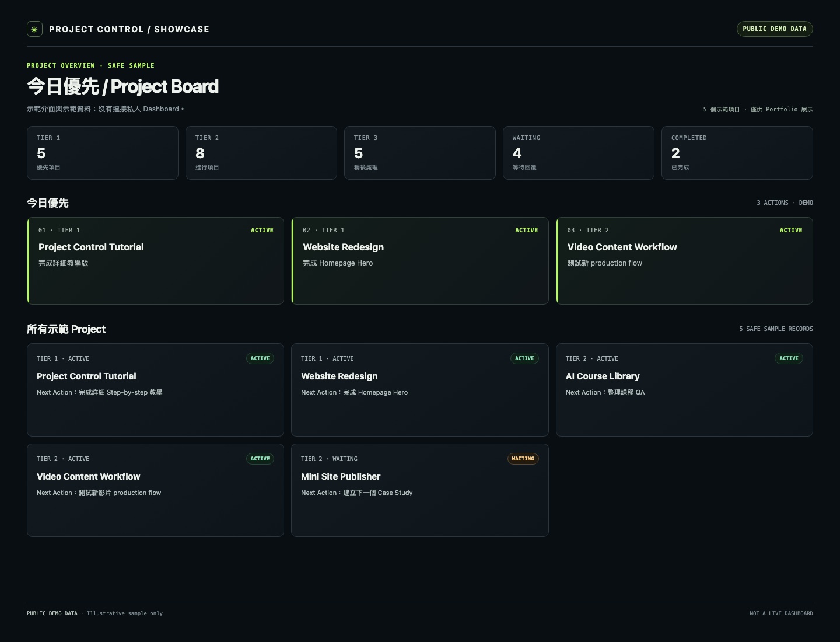Click the ACTIVE label on priority card 01
This screenshot has width=840, height=642.
pos(262,230)
